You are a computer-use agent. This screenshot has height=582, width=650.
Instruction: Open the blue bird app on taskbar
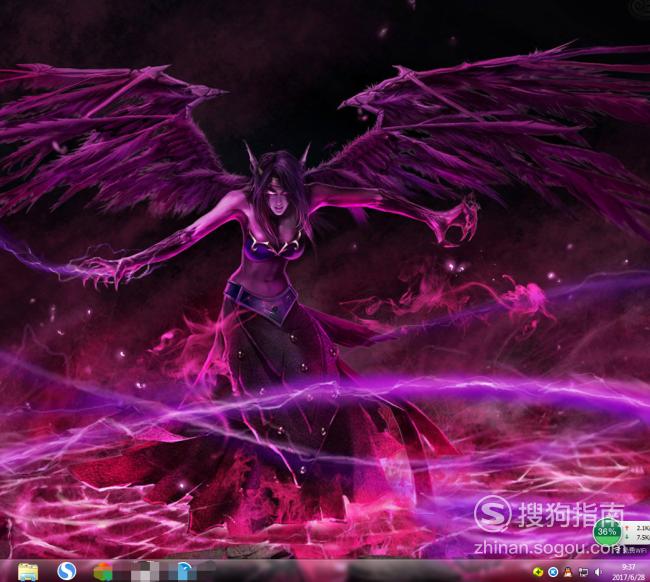tap(185, 572)
